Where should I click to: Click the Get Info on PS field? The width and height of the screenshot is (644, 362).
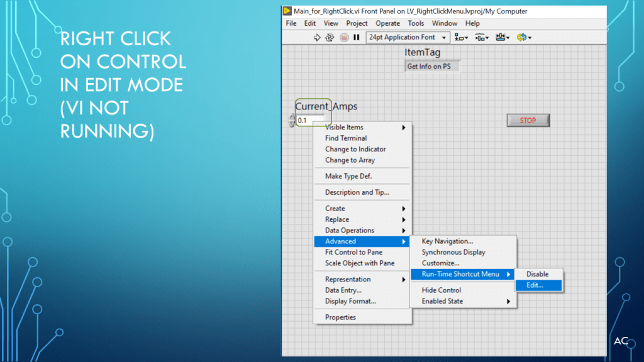coord(433,67)
